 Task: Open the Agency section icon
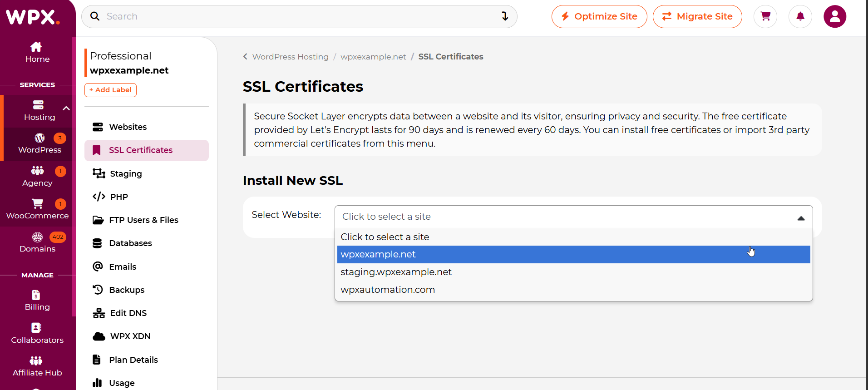(37, 171)
